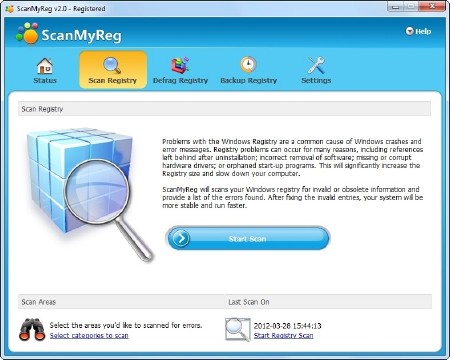Select the Scan Registry magnifier icon
450x360 pixels.
click(x=112, y=65)
